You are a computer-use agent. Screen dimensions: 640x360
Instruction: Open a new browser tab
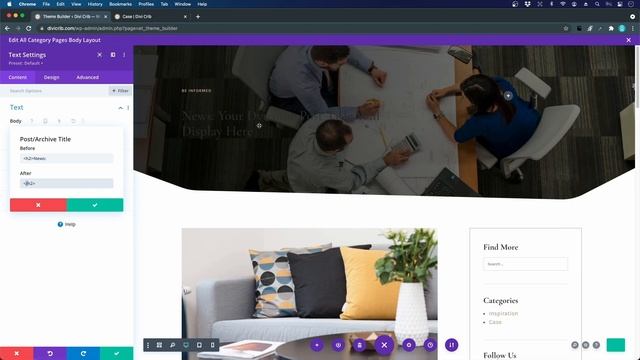[198, 17]
